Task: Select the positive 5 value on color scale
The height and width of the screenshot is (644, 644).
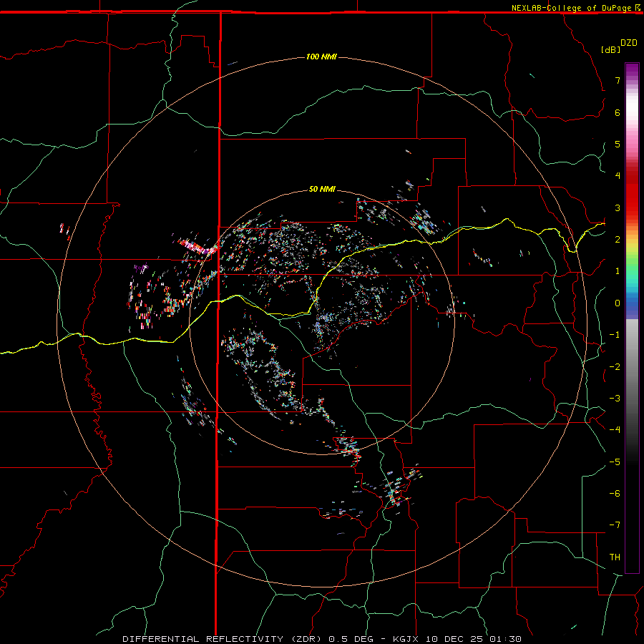Action: (x=618, y=144)
